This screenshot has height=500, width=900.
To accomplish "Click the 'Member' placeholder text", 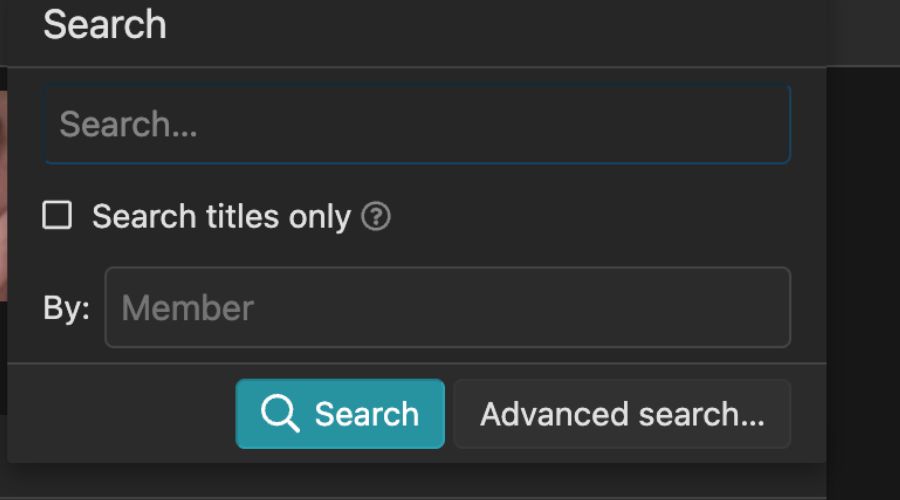I will [188, 307].
